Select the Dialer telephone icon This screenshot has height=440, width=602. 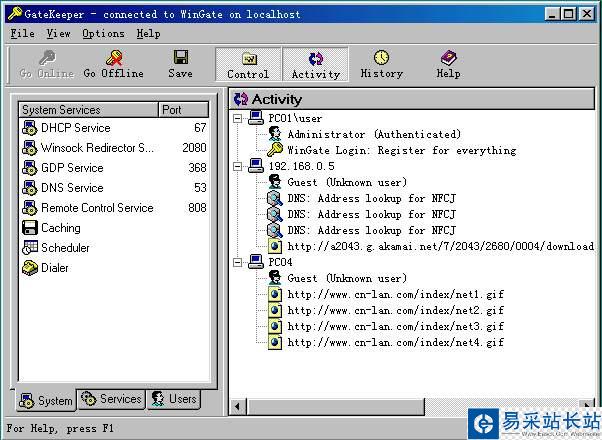point(30,268)
